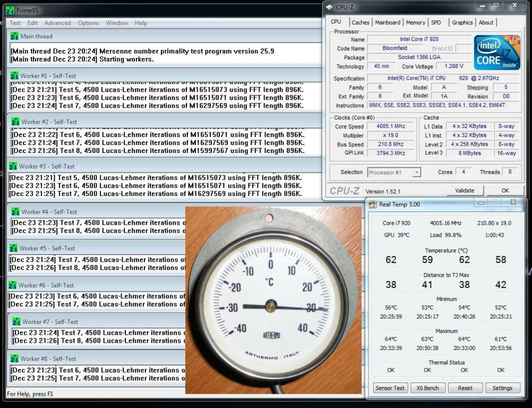
Task: Open the Advanced menu in Prime95
Action: point(58,23)
